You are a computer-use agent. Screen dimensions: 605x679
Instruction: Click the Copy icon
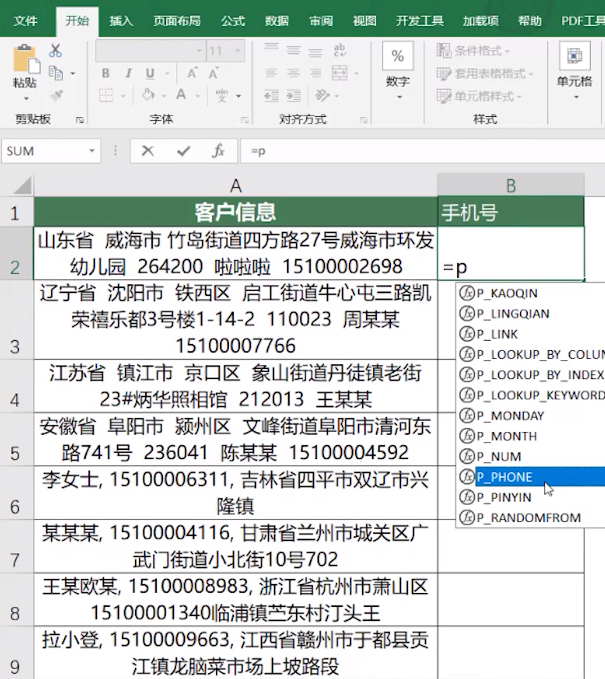[56, 73]
